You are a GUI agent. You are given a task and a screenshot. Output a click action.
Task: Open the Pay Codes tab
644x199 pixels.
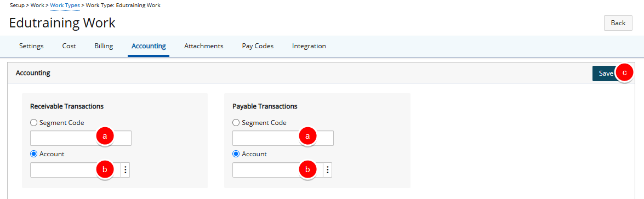click(x=258, y=46)
